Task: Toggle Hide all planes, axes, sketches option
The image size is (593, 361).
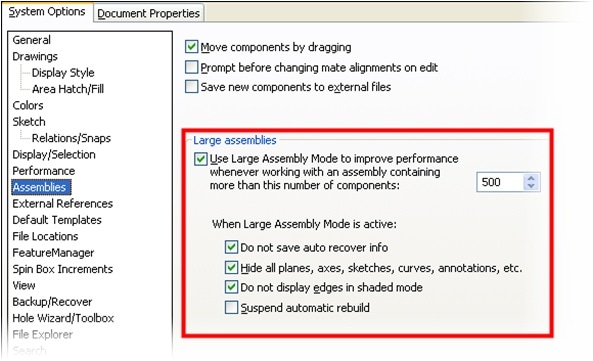Action: coord(231,267)
